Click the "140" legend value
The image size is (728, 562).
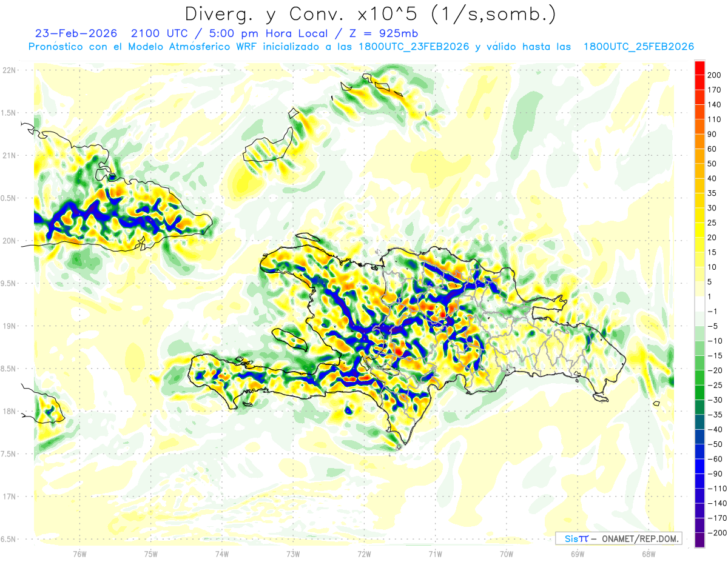coord(715,105)
